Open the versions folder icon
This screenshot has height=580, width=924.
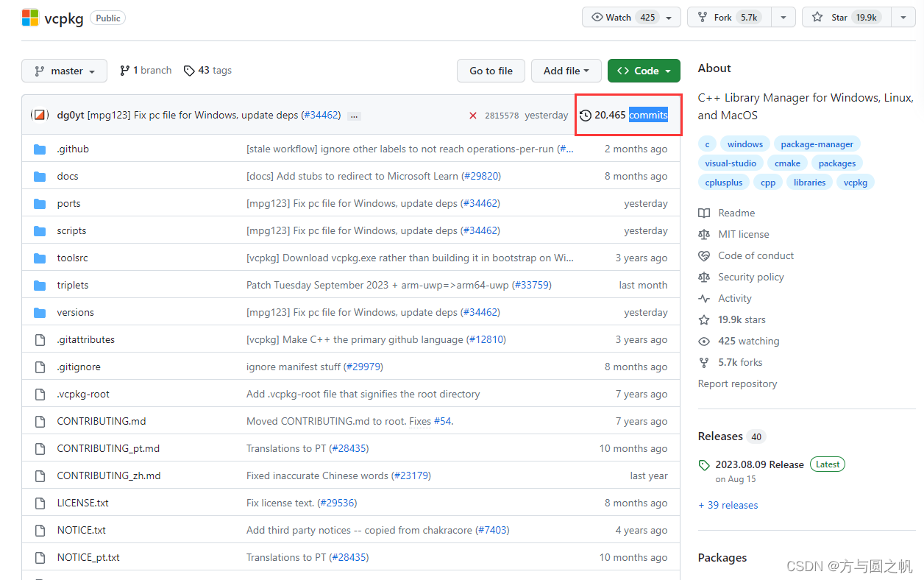click(x=40, y=313)
